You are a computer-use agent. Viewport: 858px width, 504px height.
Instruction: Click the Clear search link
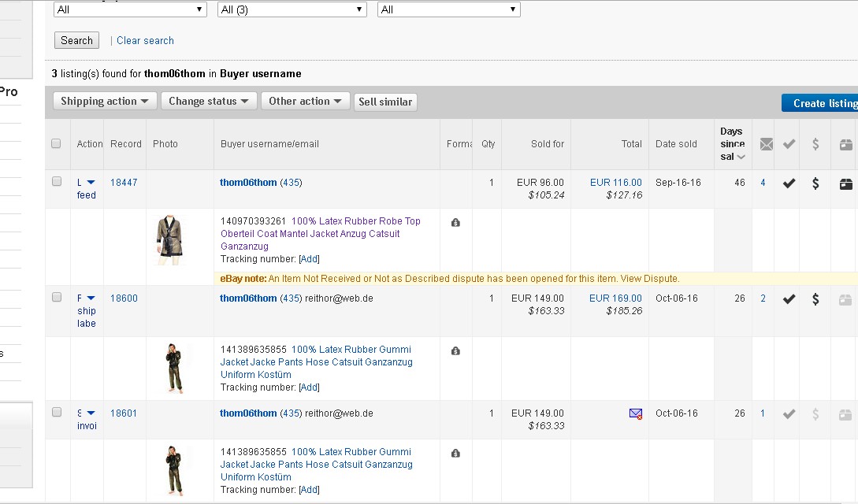(145, 41)
